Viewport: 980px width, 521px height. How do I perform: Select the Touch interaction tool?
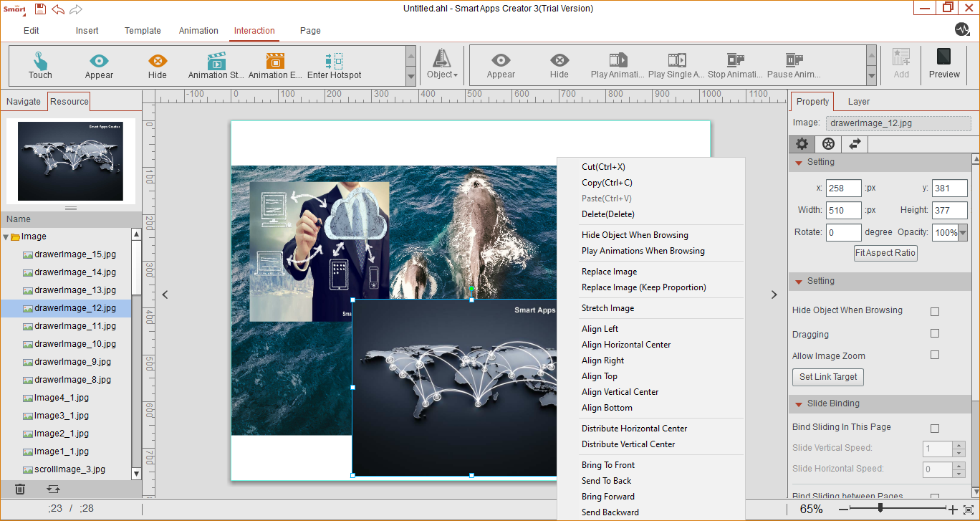(x=39, y=64)
